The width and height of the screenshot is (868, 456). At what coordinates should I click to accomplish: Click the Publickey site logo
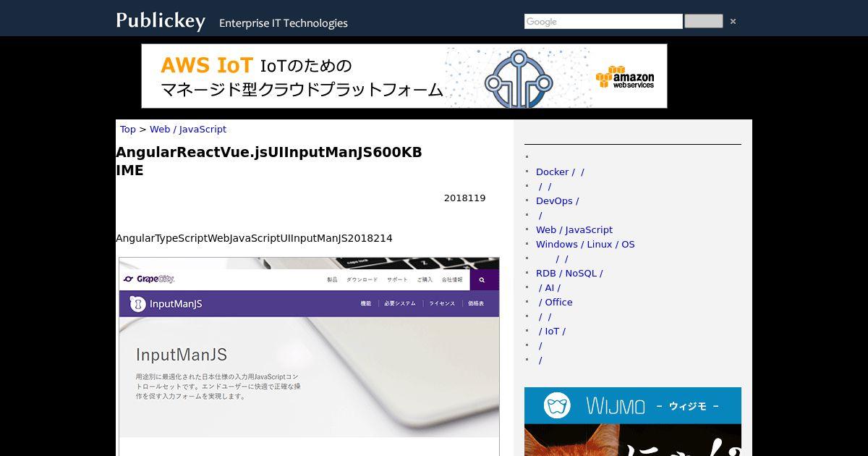coord(161,21)
